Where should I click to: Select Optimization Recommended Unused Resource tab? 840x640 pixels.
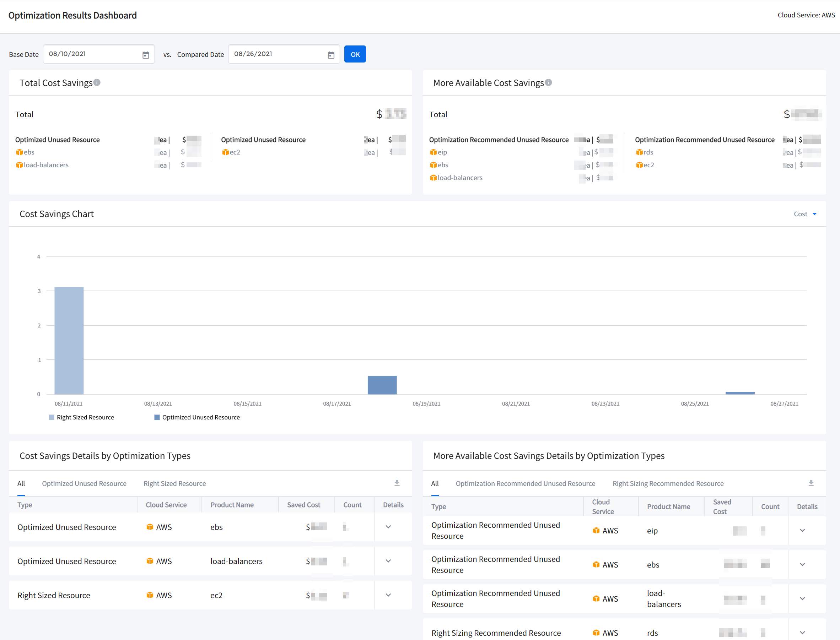click(x=525, y=483)
